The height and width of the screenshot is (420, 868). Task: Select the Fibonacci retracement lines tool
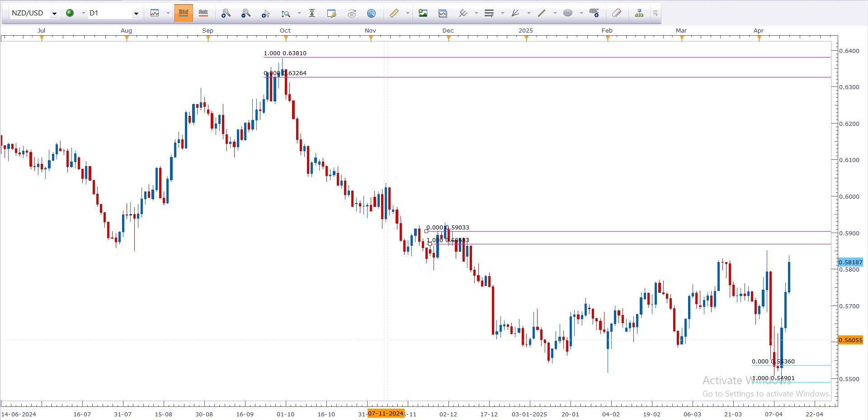489,13
